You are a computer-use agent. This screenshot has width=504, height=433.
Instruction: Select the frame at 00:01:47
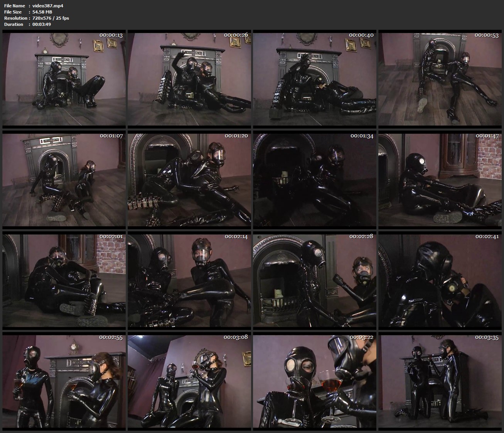440,180
